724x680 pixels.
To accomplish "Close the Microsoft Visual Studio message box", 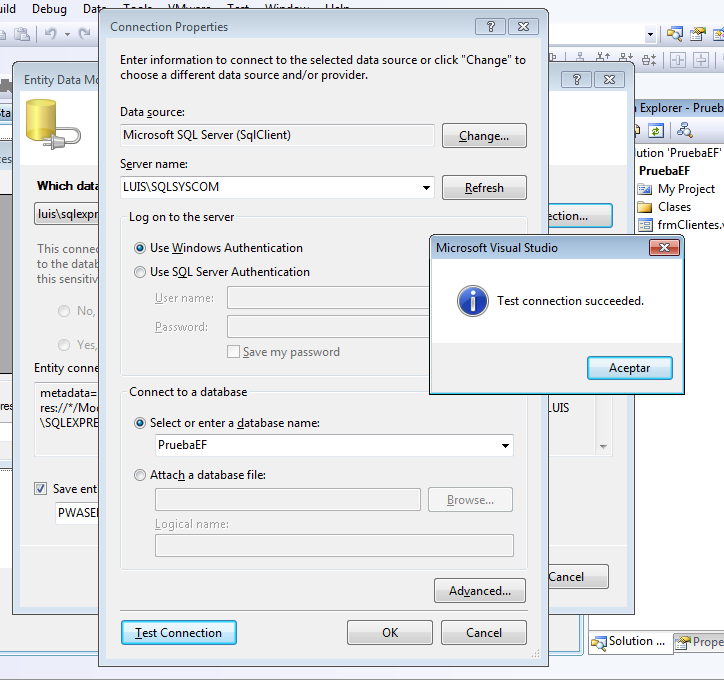I will click(664, 248).
